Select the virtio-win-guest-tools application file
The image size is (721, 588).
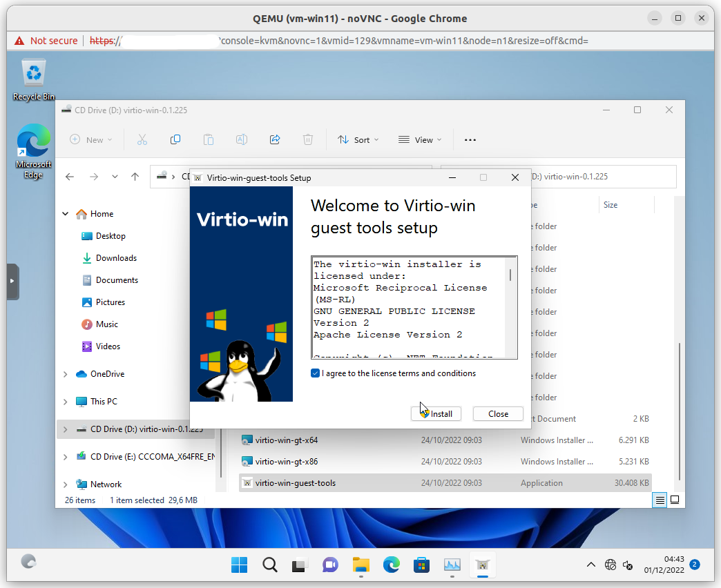pos(445,483)
